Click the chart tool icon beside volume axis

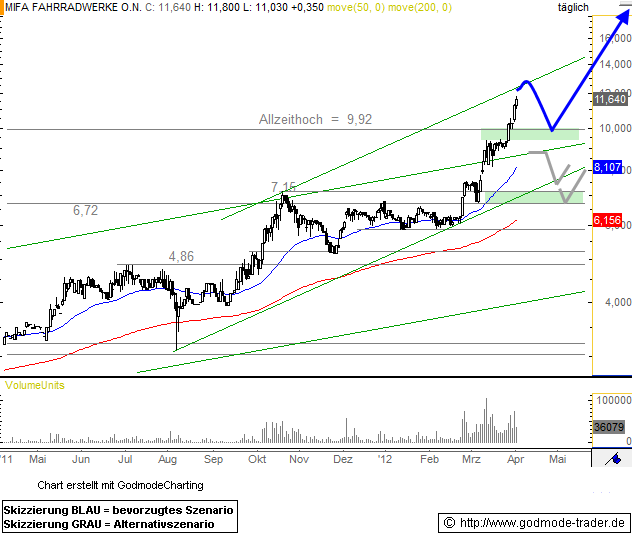point(608,459)
